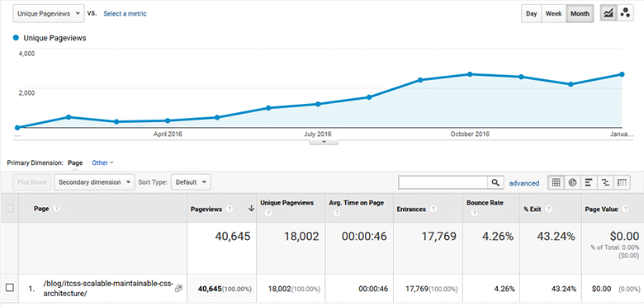Click the table search input field
Screen dimensions: 644x306
(x=443, y=182)
